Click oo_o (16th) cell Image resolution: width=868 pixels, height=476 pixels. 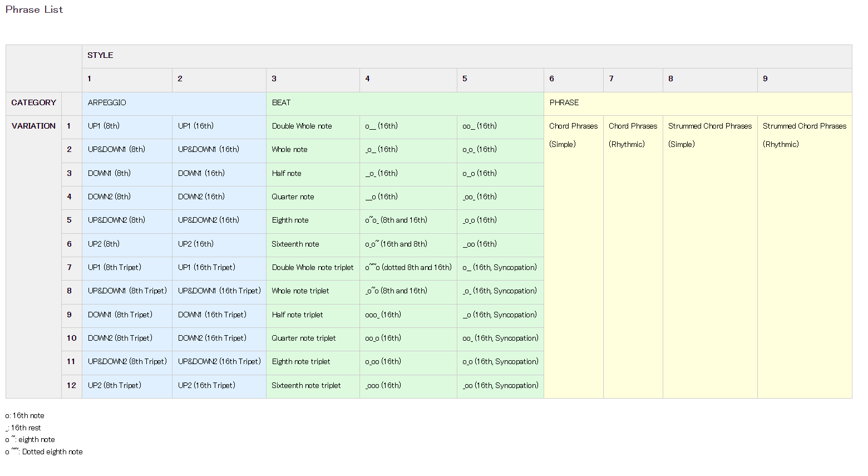(x=408, y=339)
